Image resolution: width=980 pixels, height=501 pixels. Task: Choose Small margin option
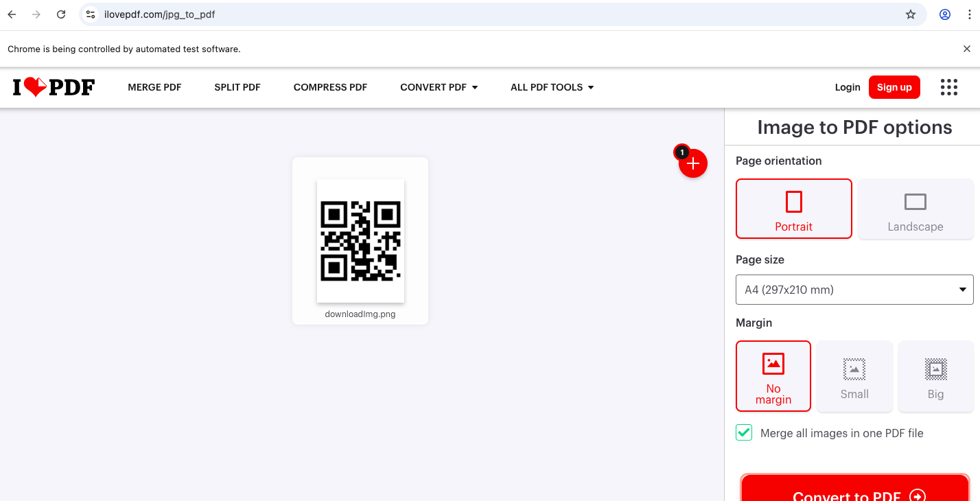click(x=854, y=376)
